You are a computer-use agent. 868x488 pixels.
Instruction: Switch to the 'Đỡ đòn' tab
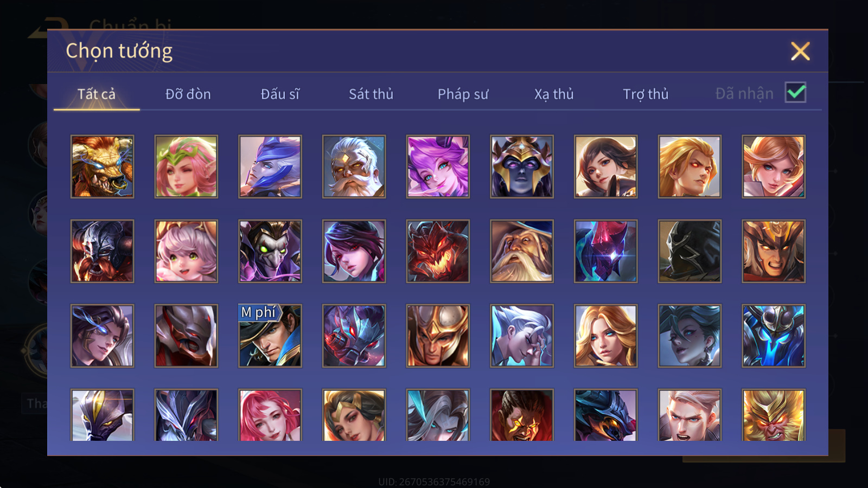tap(188, 94)
